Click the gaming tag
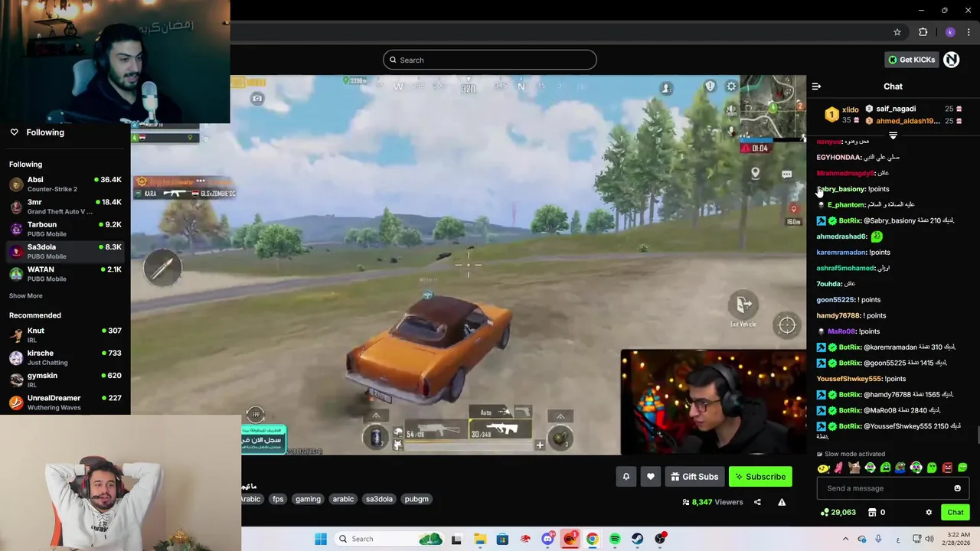Image resolution: width=980 pixels, height=551 pixels. click(308, 499)
